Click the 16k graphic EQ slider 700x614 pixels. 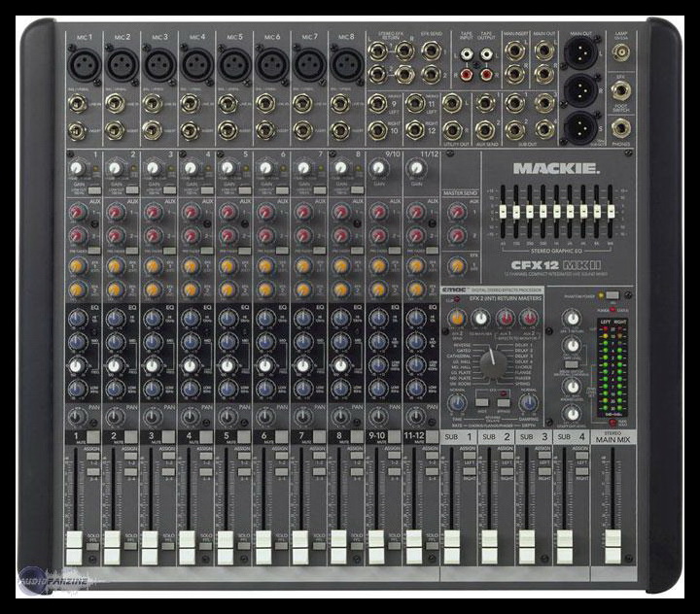tap(611, 212)
